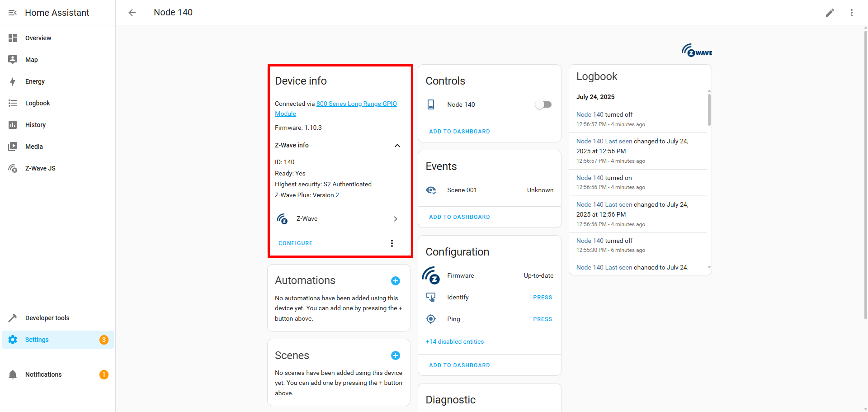
Task: Click the History chart icon
Action: pos(13,125)
